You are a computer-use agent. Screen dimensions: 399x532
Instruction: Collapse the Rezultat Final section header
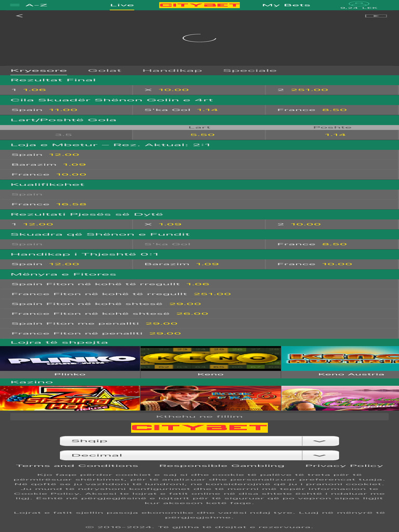pyautogui.click(x=199, y=80)
